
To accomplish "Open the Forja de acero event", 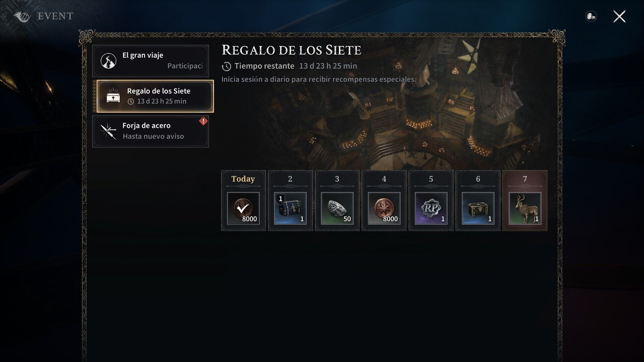I will coord(151,131).
